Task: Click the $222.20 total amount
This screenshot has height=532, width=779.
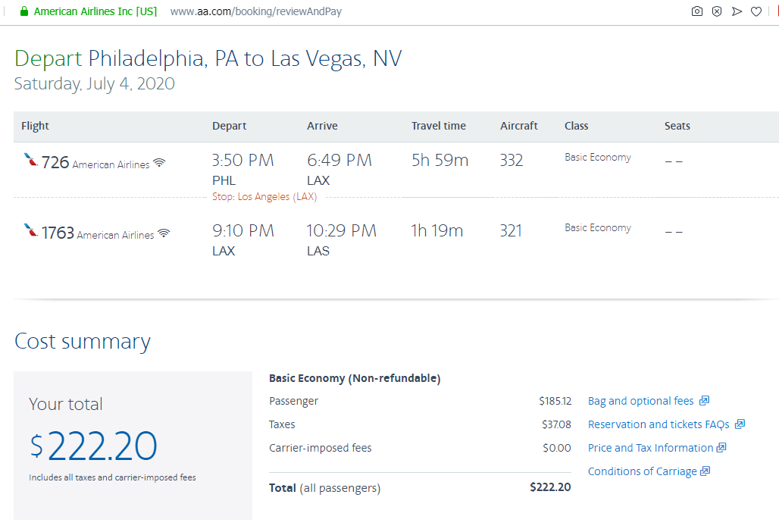Action: (93, 446)
